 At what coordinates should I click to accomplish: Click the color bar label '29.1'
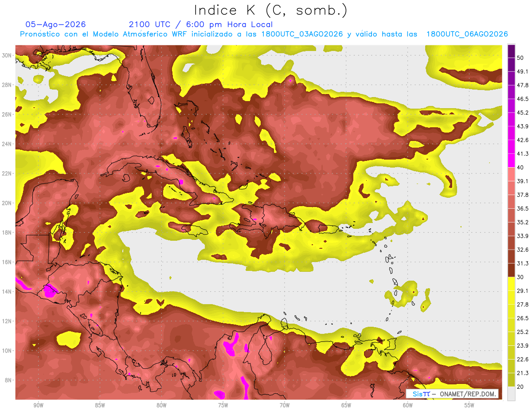(523, 290)
